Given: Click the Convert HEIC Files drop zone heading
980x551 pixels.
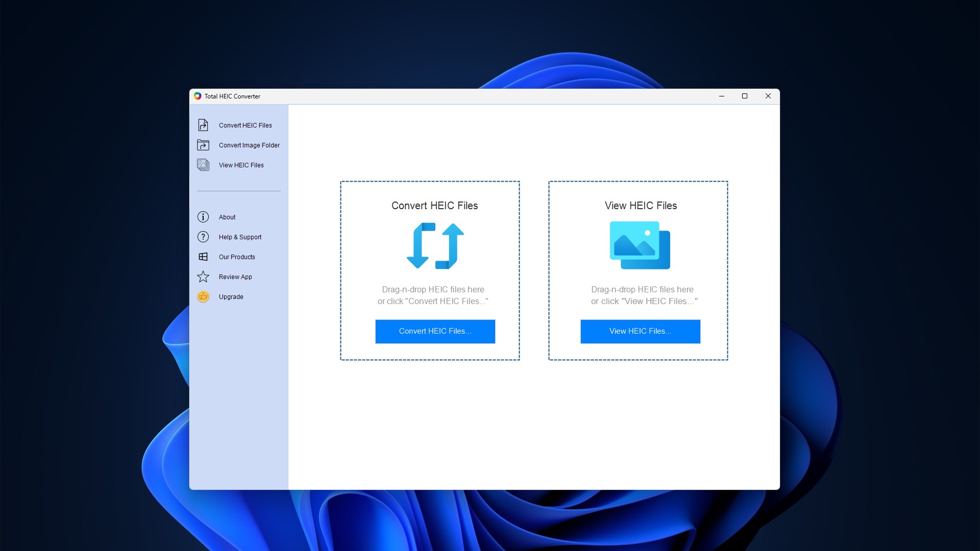Looking at the screenshot, I should [434, 206].
